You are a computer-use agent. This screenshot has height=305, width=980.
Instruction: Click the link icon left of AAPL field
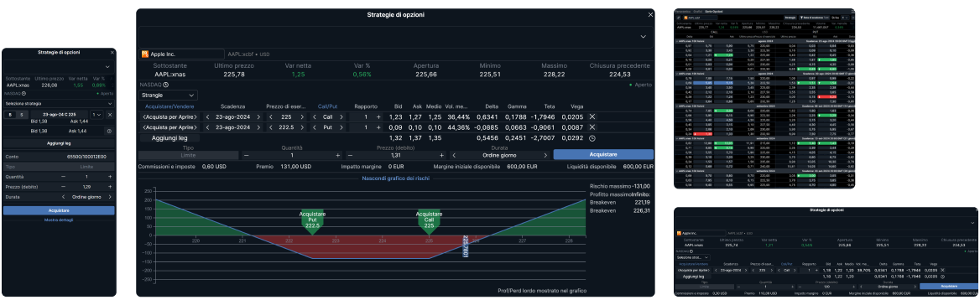tap(678, 18)
